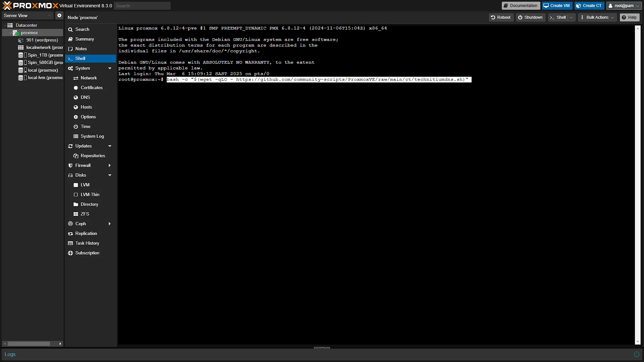The width and height of the screenshot is (644, 362).
Task: Click the Logs label at bottom
Action: (x=10, y=354)
